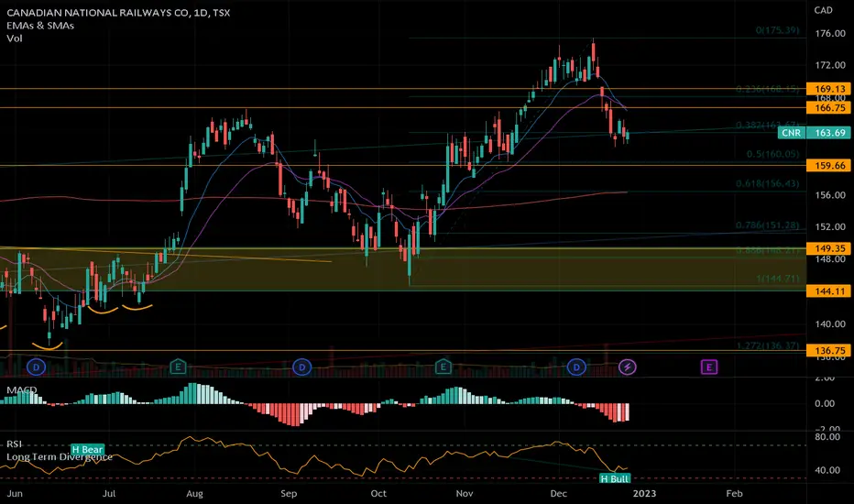Viewport: 854px width, 504px height.
Task: Click the Nov label on time axis
Action: click(x=464, y=494)
